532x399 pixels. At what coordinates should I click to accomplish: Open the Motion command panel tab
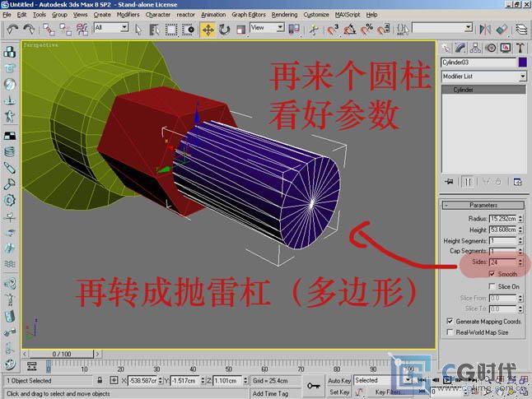coord(491,49)
